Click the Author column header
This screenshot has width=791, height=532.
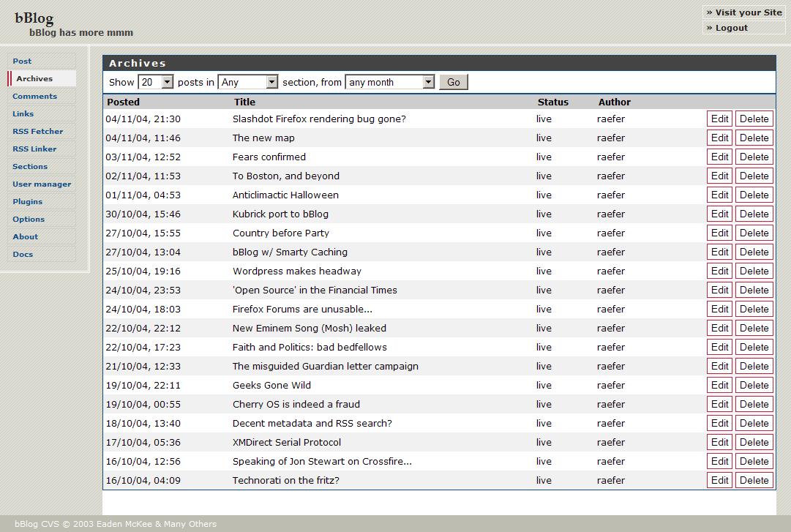click(x=615, y=102)
